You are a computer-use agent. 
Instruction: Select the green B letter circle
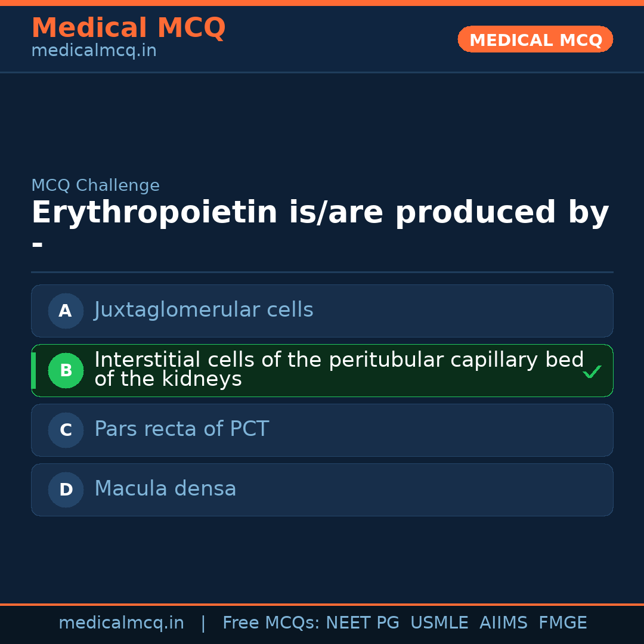(x=66, y=370)
